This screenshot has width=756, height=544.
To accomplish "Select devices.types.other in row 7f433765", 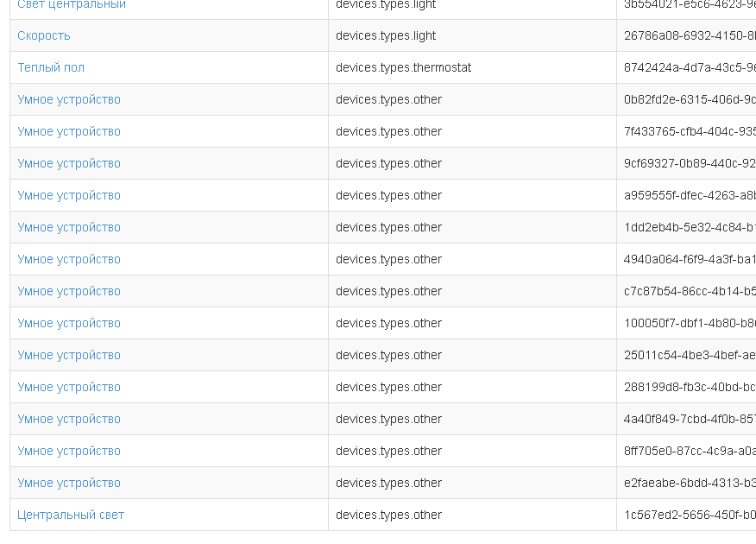I will pyautogui.click(x=388, y=131).
